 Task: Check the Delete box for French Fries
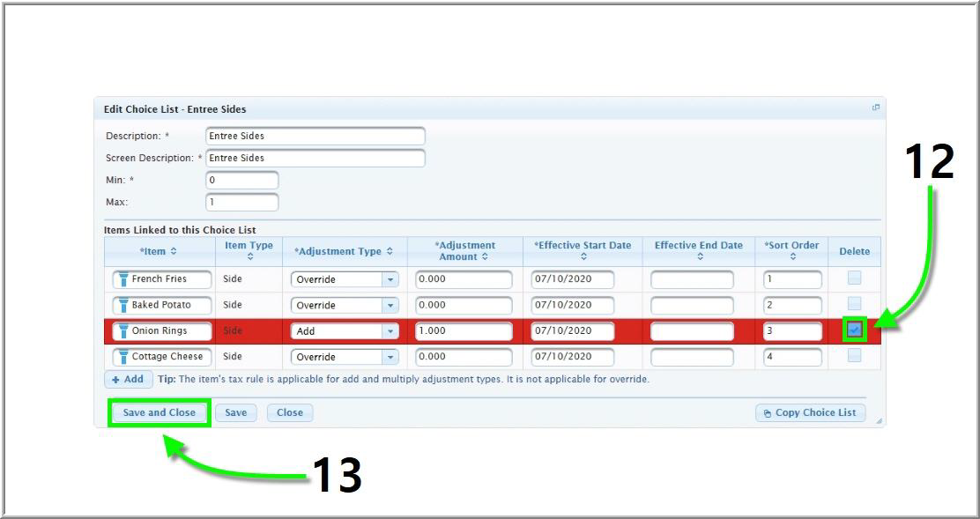[854, 278]
